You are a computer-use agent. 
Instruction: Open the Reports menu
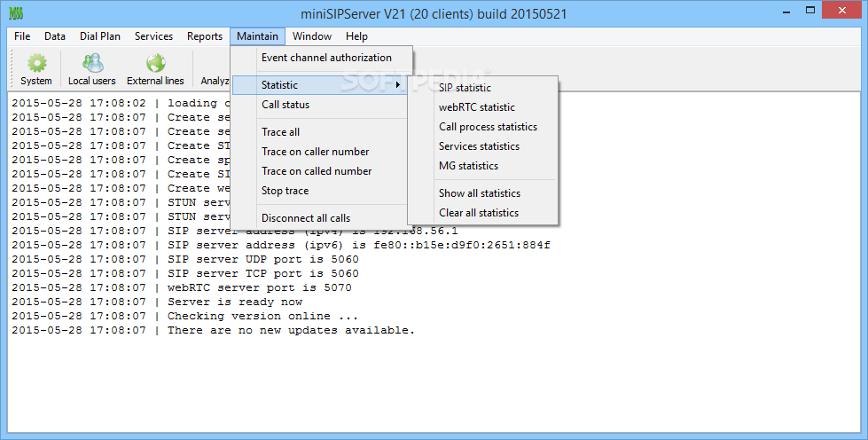(x=205, y=36)
